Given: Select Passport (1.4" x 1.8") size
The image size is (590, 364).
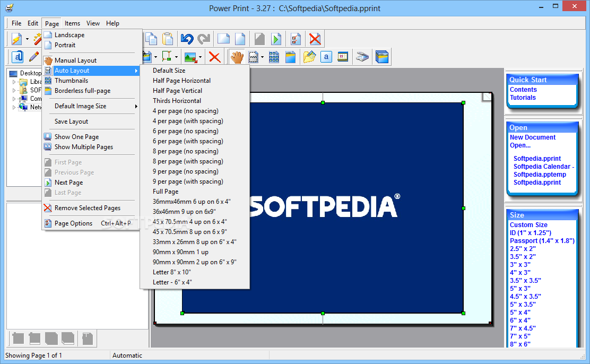Looking at the screenshot, I should point(542,241).
